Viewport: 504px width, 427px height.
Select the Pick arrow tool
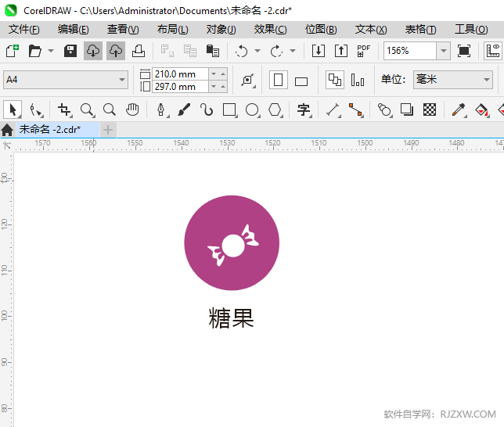13,109
